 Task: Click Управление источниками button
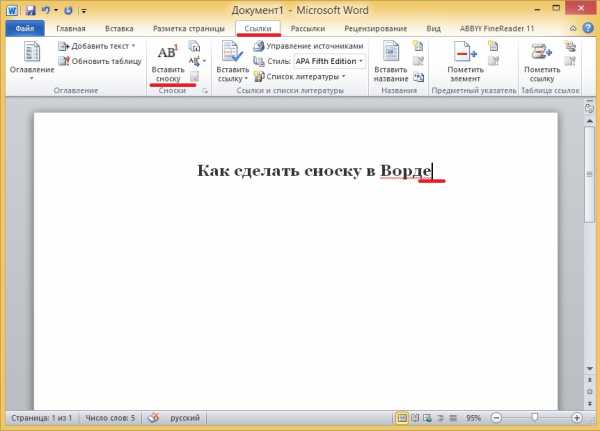pos(308,46)
